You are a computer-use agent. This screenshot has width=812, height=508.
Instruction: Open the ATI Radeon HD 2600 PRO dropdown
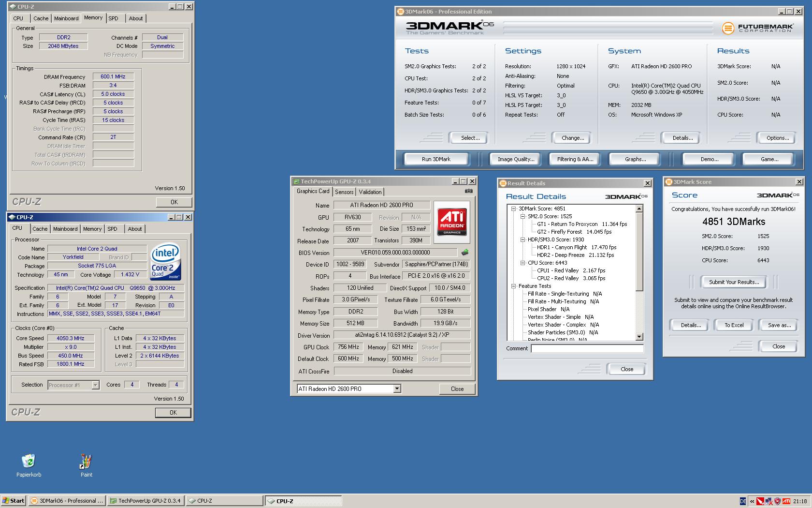[x=397, y=388]
